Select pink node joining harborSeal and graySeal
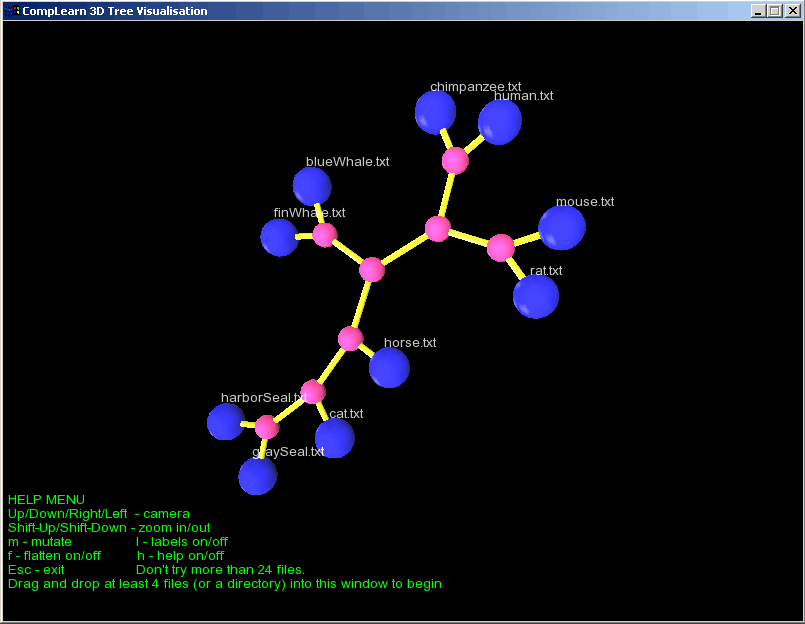 click(x=266, y=428)
